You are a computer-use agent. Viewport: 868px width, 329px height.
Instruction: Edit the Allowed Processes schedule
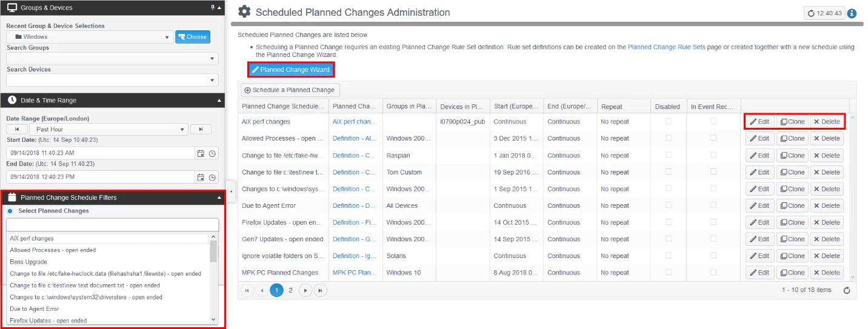pos(760,139)
